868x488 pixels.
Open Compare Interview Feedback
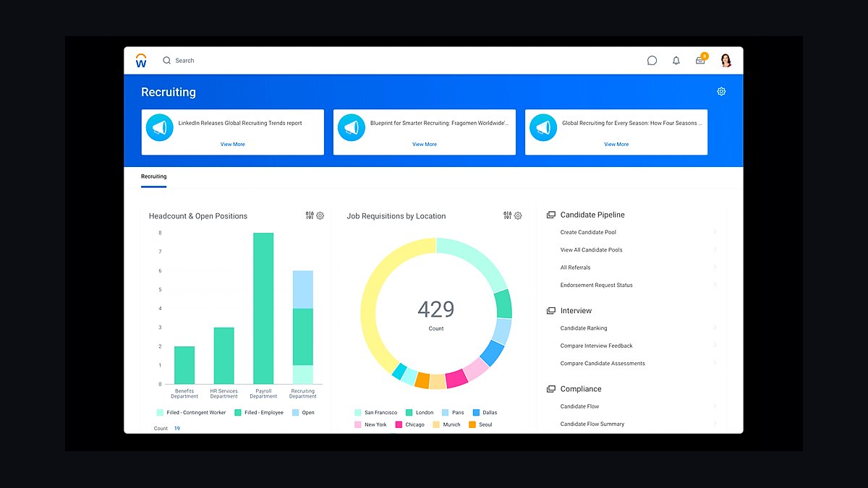(596, 346)
